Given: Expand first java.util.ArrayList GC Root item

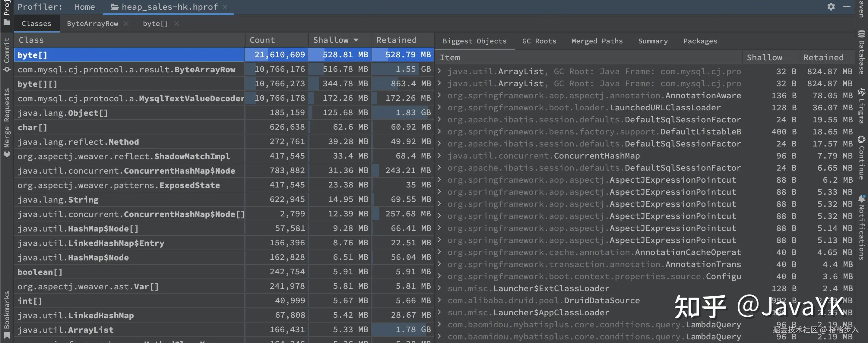Looking at the screenshot, I should 439,71.
